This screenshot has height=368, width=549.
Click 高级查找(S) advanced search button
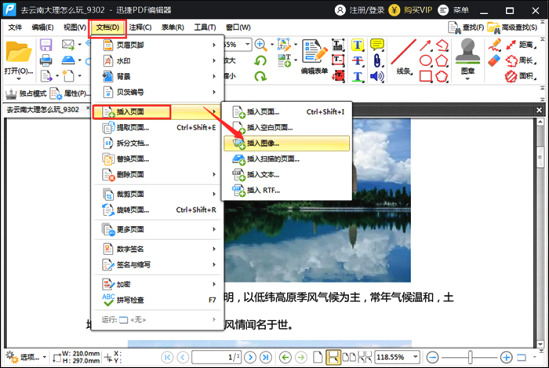(512, 27)
